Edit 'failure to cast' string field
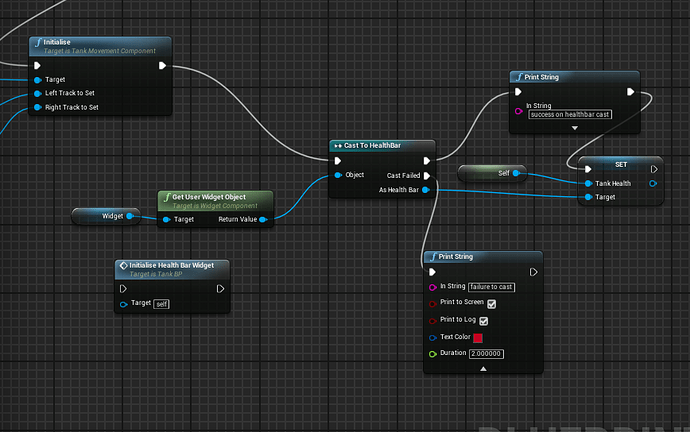 (491, 287)
